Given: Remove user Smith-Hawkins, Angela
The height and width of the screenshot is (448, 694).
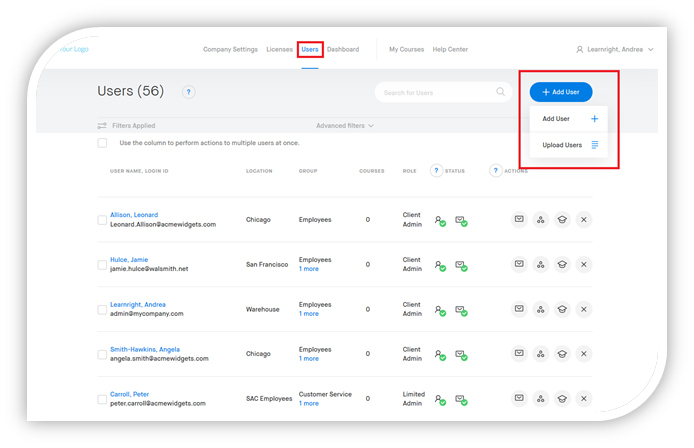Looking at the screenshot, I should 584,354.
